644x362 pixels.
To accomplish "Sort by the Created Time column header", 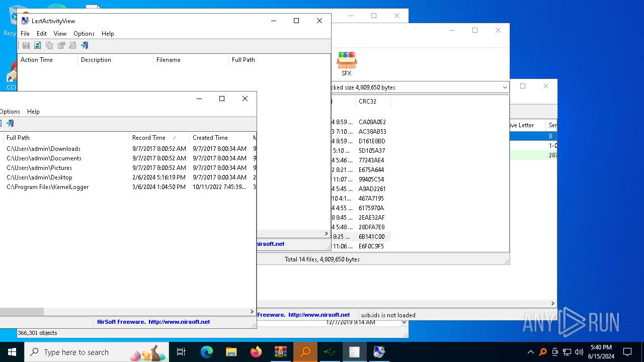I will pos(219,138).
